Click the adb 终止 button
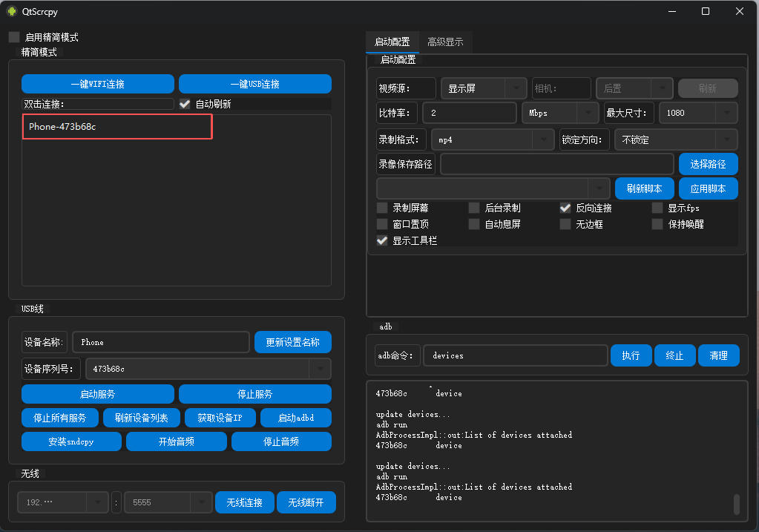759x532 pixels. point(674,355)
